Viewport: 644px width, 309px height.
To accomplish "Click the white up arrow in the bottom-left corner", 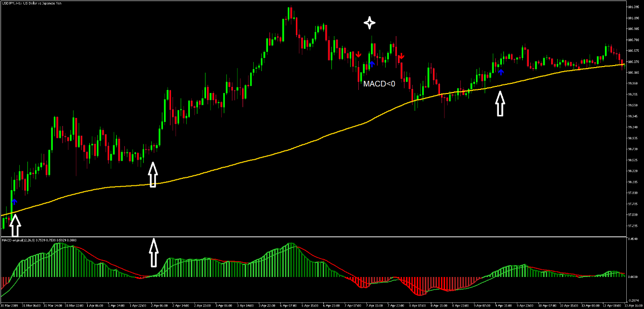I will (x=15, y=226).
